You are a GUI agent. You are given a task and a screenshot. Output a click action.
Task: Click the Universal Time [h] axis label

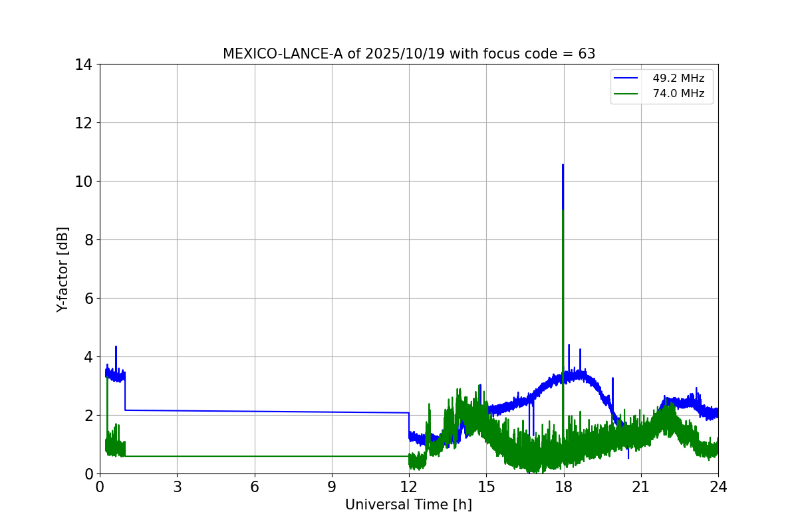tap(408, 505)
